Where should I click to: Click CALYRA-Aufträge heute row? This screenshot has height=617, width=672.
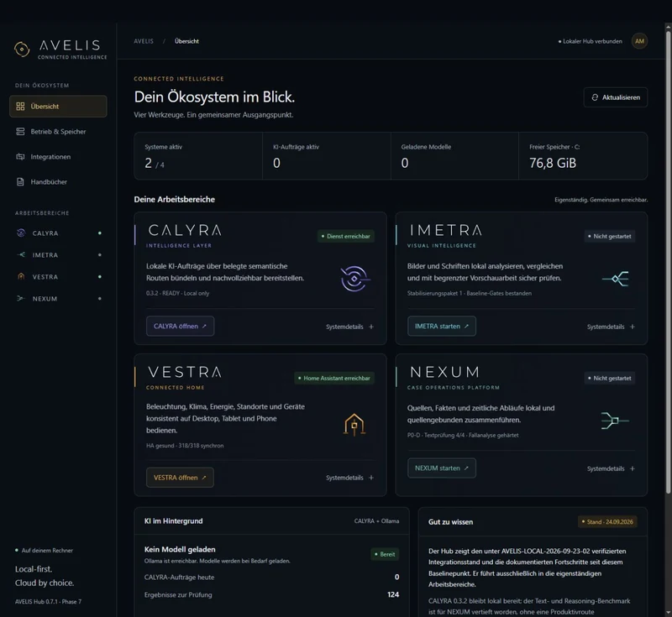tap(271, 578)
